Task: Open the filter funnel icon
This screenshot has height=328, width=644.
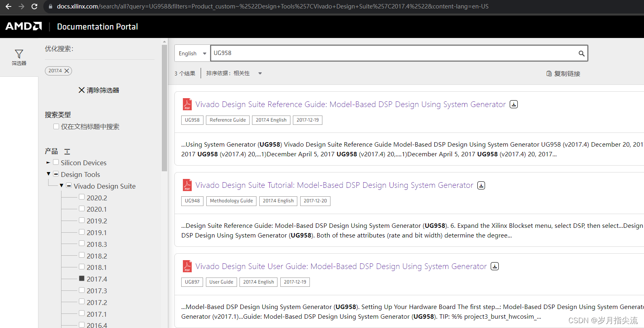Action: [x=19, y=54]
